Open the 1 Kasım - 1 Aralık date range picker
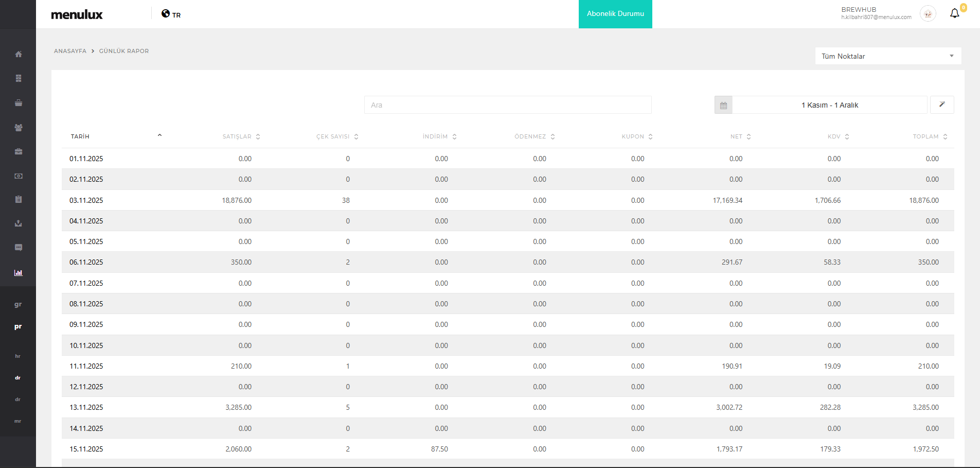 tap(829, 105)
